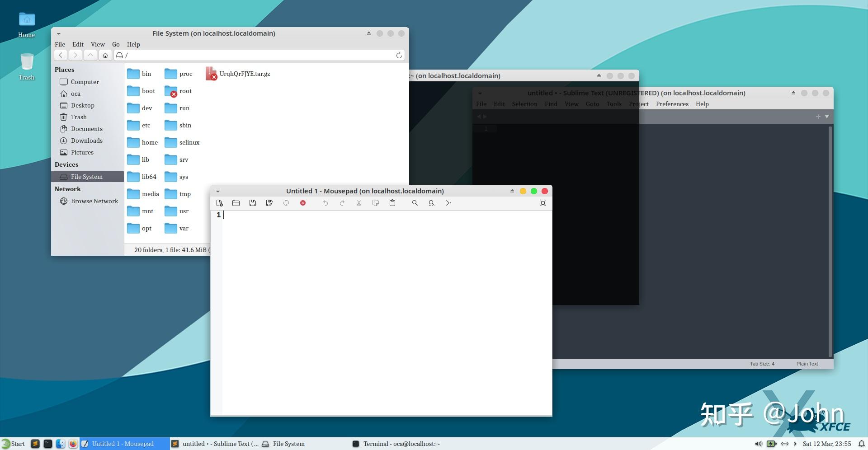Toggle the shade control on Mousepad titlebar
The height and width of the screenshot is (450, 868).
pos(511,191)
